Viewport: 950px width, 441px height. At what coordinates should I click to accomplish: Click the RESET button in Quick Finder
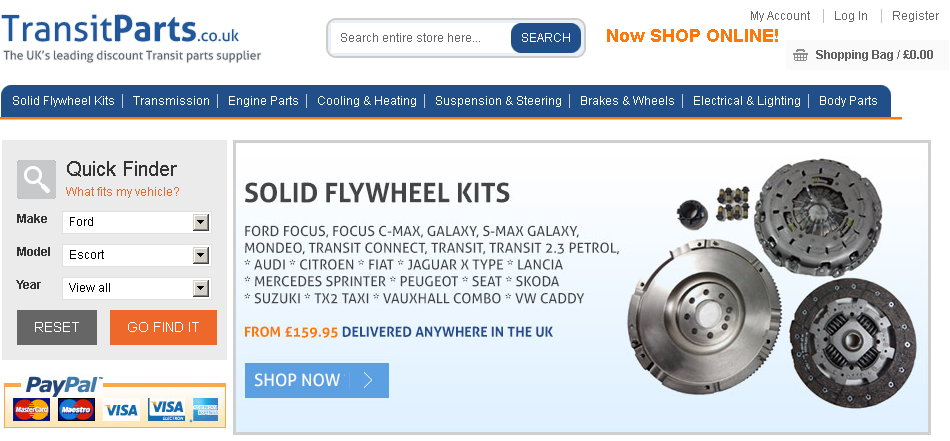pyautogui.click(x=57, y=328)
